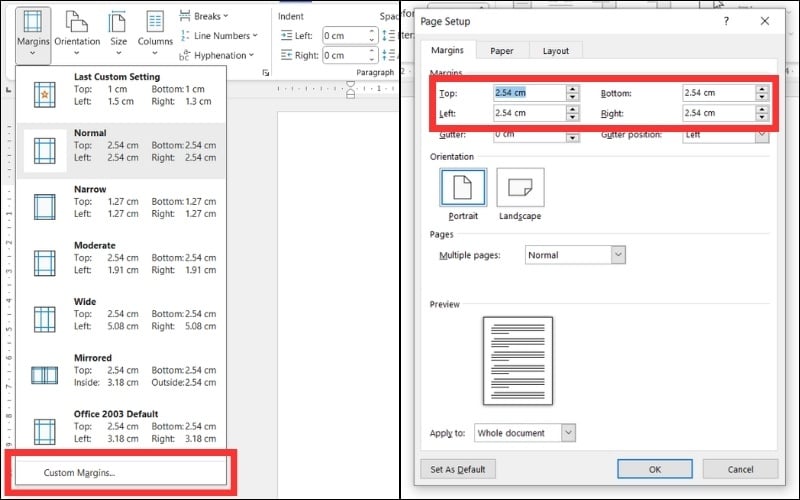Select Portrait orientation

pos(463,194)
